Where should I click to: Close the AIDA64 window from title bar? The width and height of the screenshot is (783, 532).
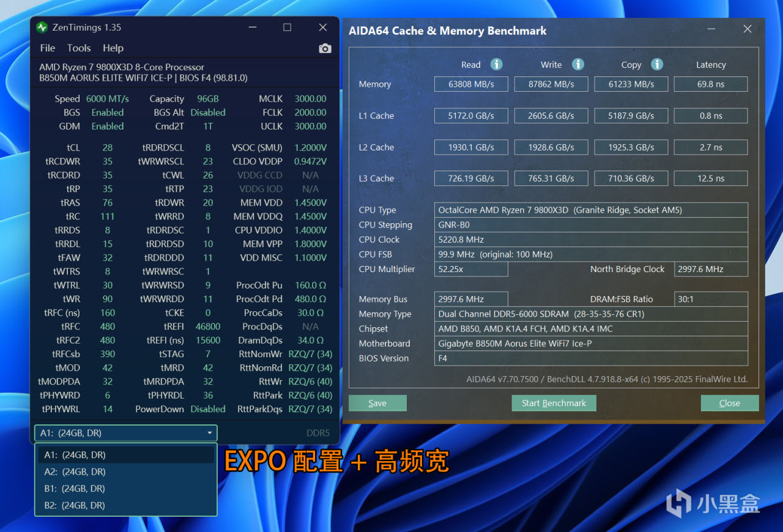pos(747,29)
